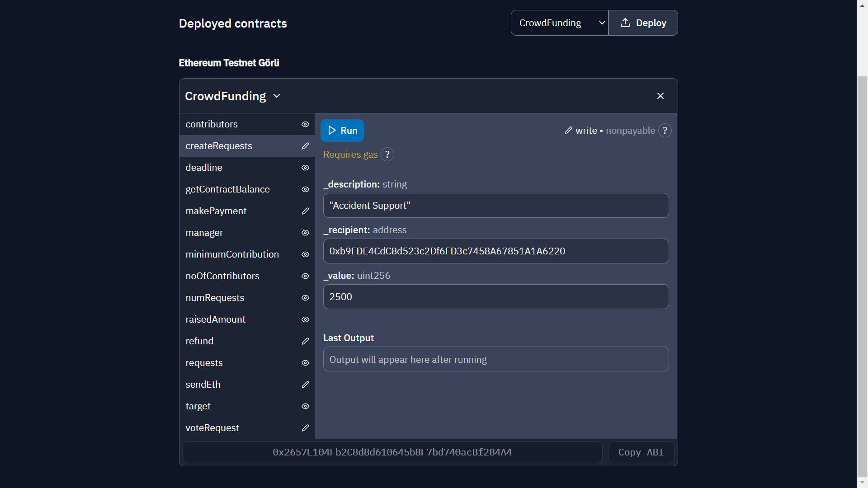The width and height of the screenshot is (868, 488).
Task: Open the minimumContribution function
Action: pos(232,254)
